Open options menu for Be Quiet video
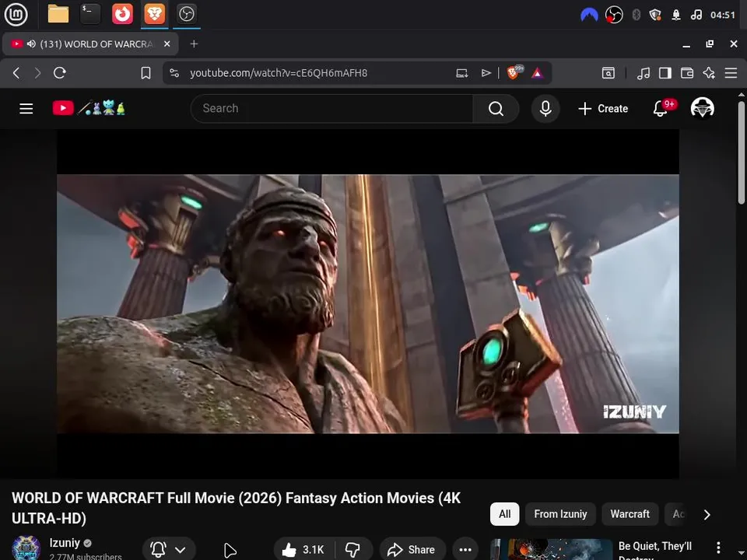Viewport: 747px width, 560px height. pos(718,548)
